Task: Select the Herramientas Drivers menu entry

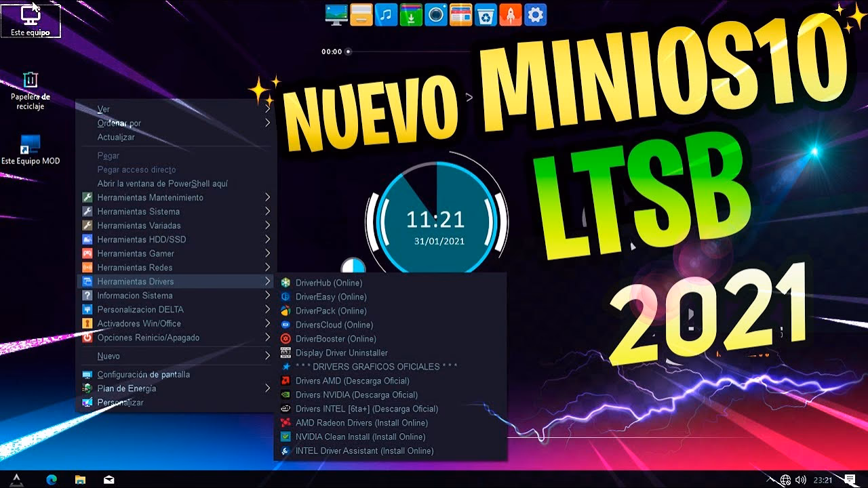Action: point(176,281)
